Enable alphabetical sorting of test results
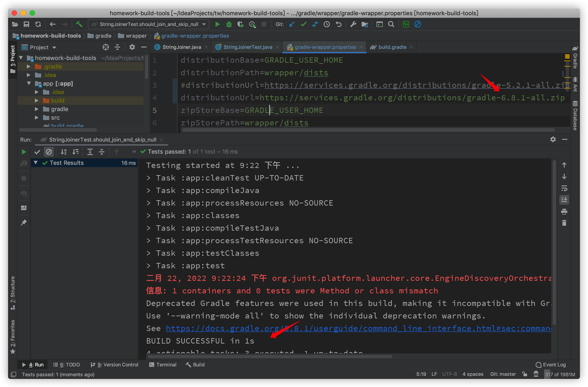Viewport: 588px width, 387px height. (63, 152)
